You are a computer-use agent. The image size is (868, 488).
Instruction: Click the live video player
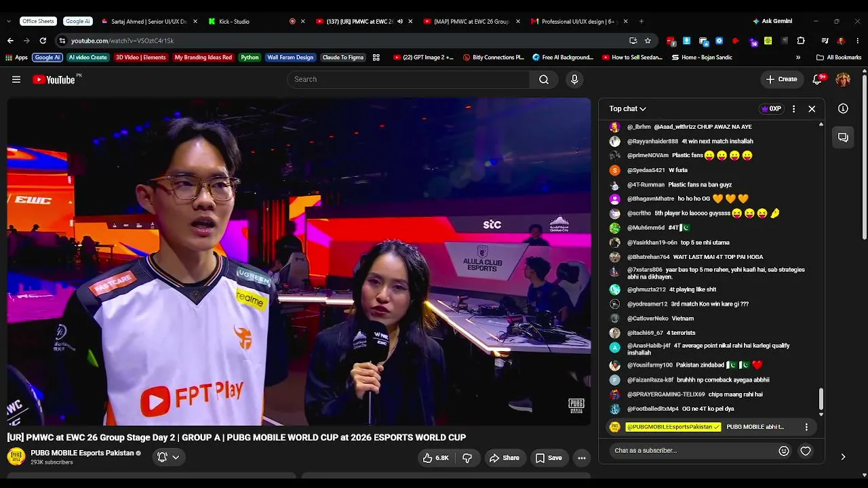point(299,262)
